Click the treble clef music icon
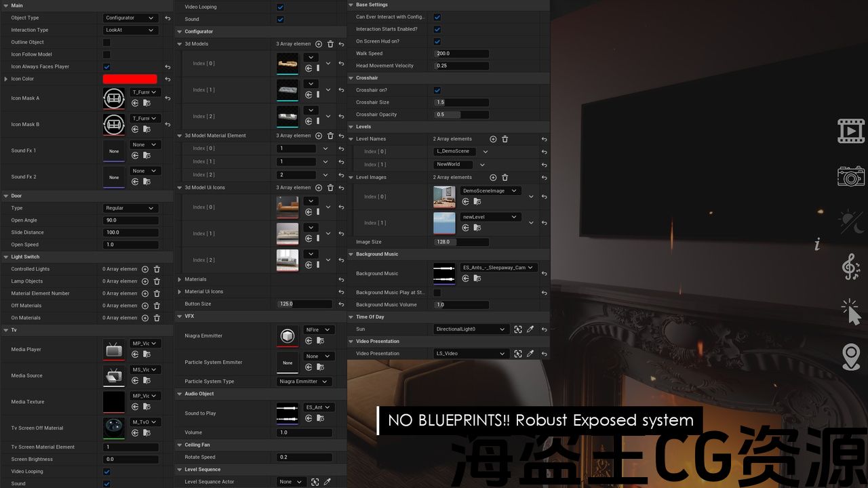 click(850, 266)
